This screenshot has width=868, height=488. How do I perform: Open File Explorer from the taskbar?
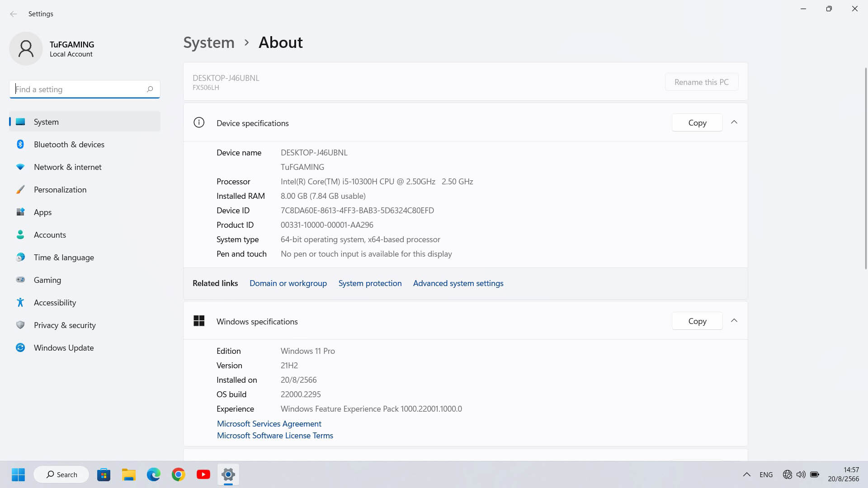[x=129, y=474]
